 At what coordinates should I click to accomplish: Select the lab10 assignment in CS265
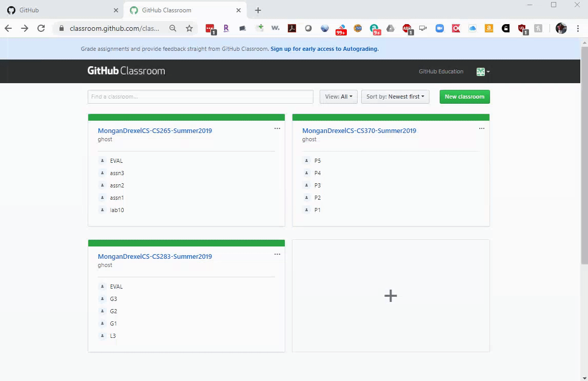coord(117,210)
